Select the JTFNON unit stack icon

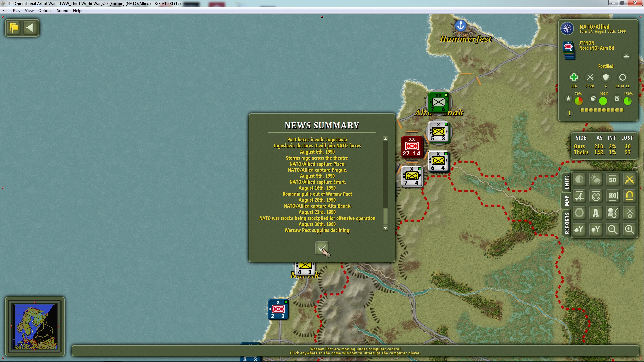[569, 50]
